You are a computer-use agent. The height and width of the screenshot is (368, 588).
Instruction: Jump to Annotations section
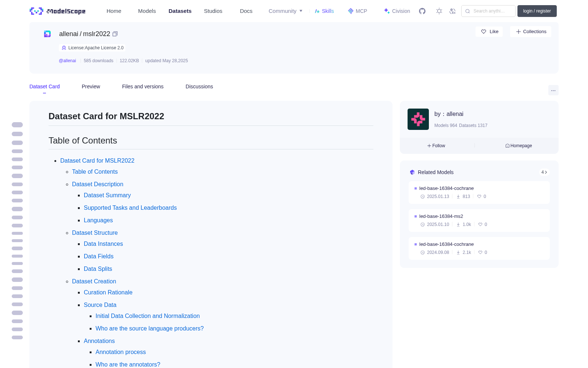pyautogui.click(x=99, y=341)
